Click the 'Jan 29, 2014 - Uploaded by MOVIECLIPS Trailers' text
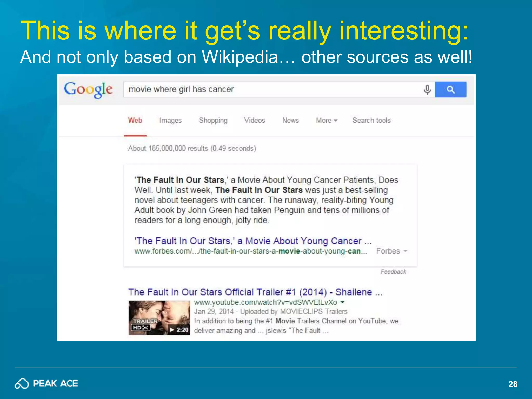The width and height of the screenshot is (532, 399). pos(271,311)
